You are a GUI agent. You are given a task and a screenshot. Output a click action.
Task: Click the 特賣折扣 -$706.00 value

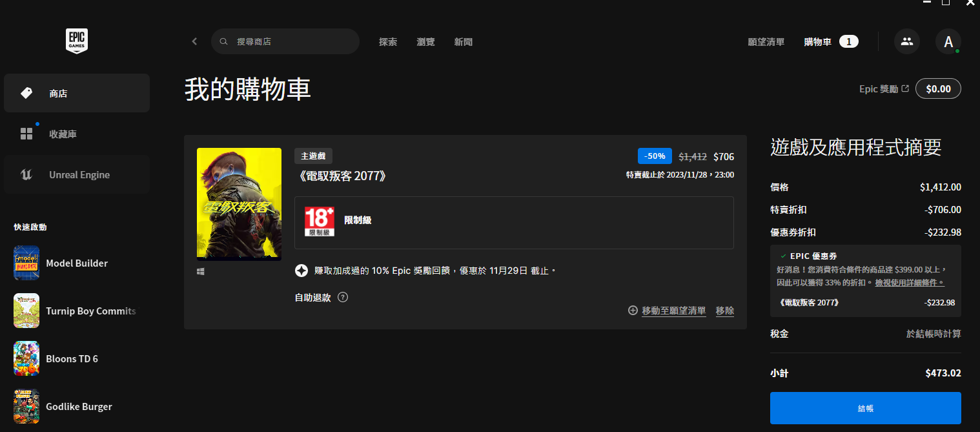click(x=943, y=210)
